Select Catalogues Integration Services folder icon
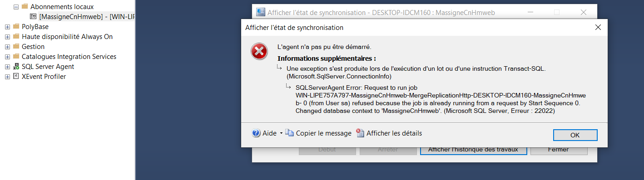The image size is (644, 180). [16, 57]
